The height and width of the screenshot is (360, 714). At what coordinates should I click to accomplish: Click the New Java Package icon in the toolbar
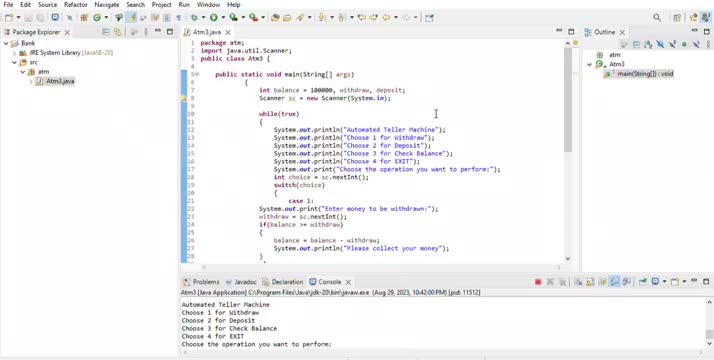click(x=84, y=18)
